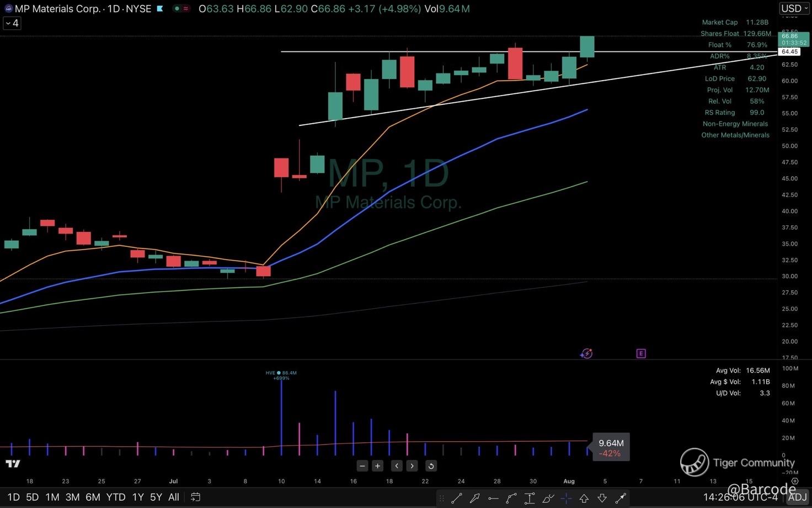812x508 pixels.
Task: Open the timezone menu showing 14:26:06 UTC-4
Action: pyautogui.click(x=740, y=497)
